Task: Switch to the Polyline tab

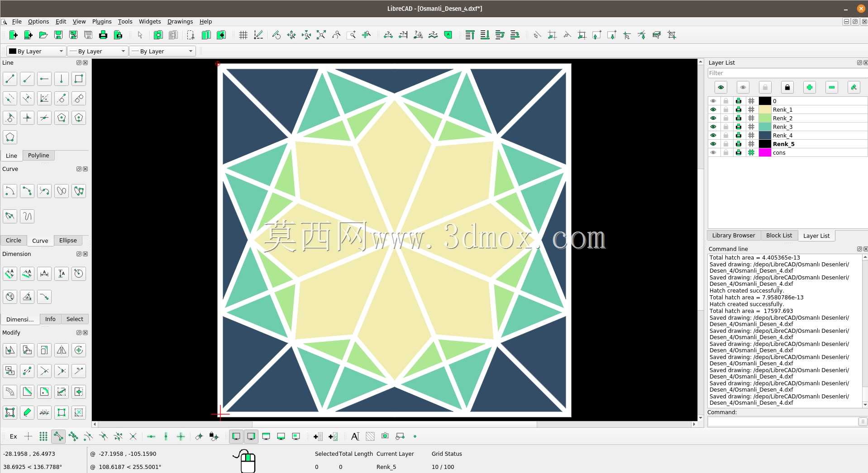Action: coord(38,155)
